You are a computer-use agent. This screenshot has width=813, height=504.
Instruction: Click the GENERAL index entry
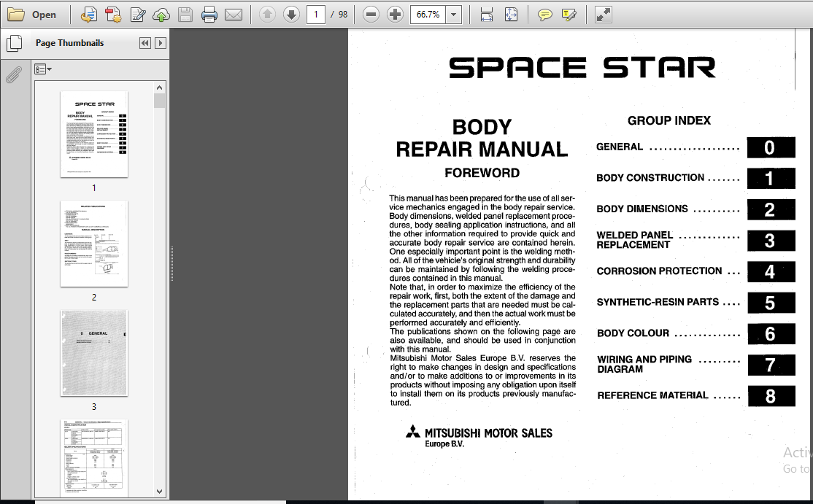coord(620,147)
